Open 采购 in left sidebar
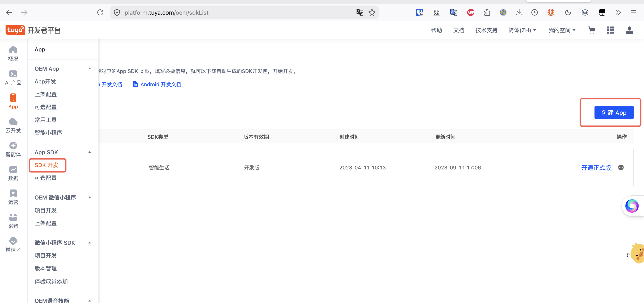 13,221
